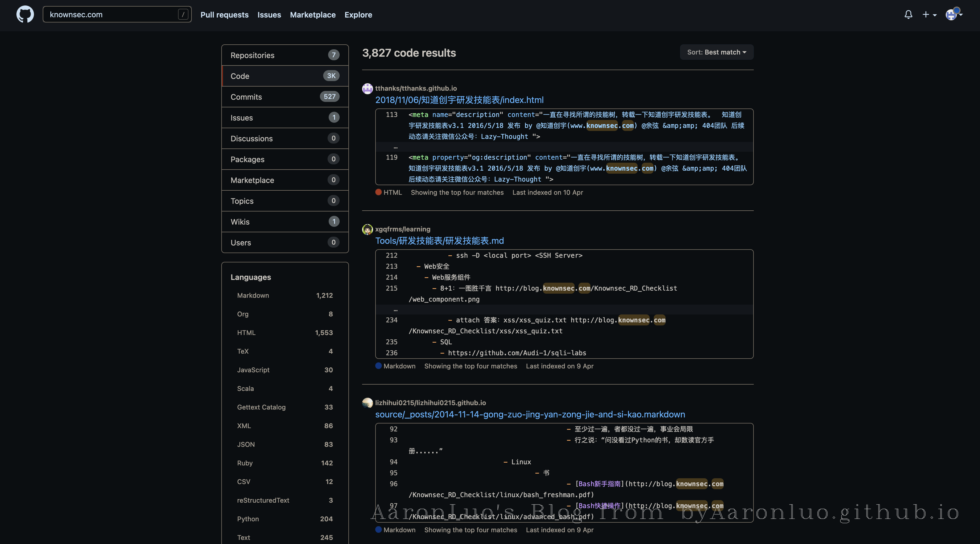
Task: Click the GitHub Octocat logo
Action: coord(25,15)
